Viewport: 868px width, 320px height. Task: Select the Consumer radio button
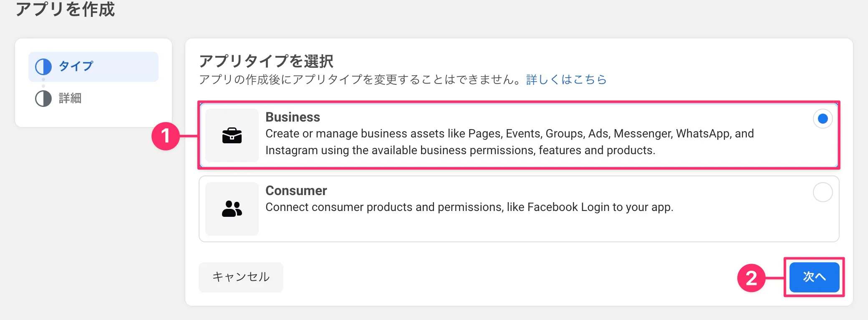(x=823, y=193)
